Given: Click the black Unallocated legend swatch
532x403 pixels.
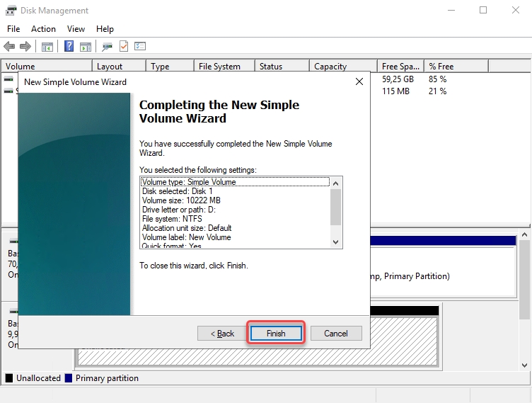Looking at the screenshot, I should click(x=9, y=378).
